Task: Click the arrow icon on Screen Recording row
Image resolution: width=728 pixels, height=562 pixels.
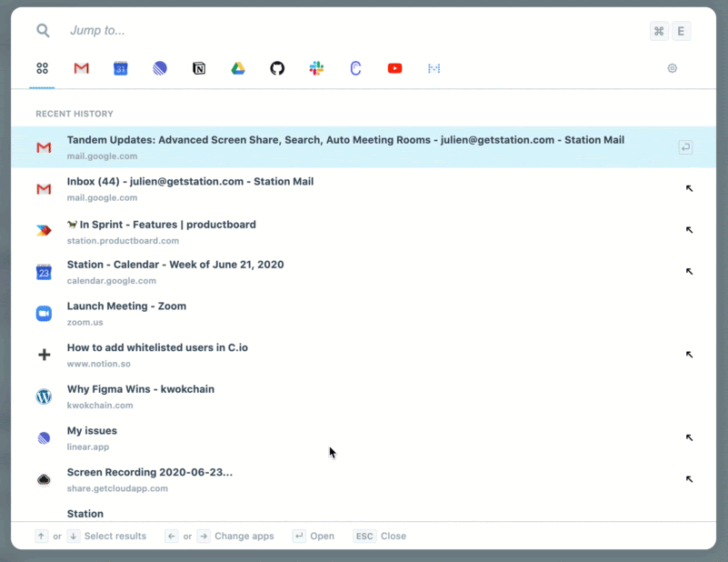Action: (690, 479)
